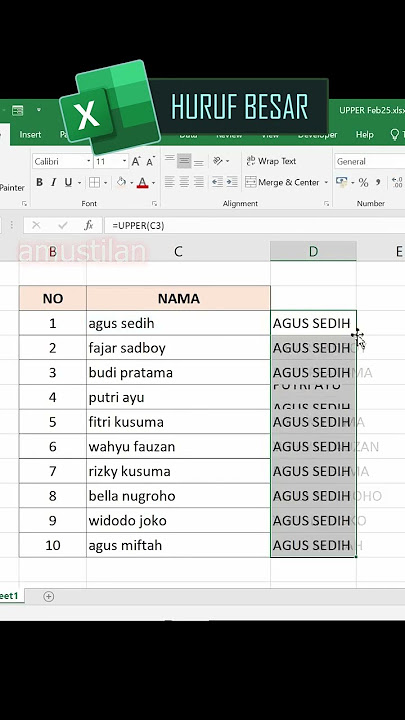Viewport: 405px width, 720px height.
Task: Open Alignment dialog launcher
Action: coord(326,203)
